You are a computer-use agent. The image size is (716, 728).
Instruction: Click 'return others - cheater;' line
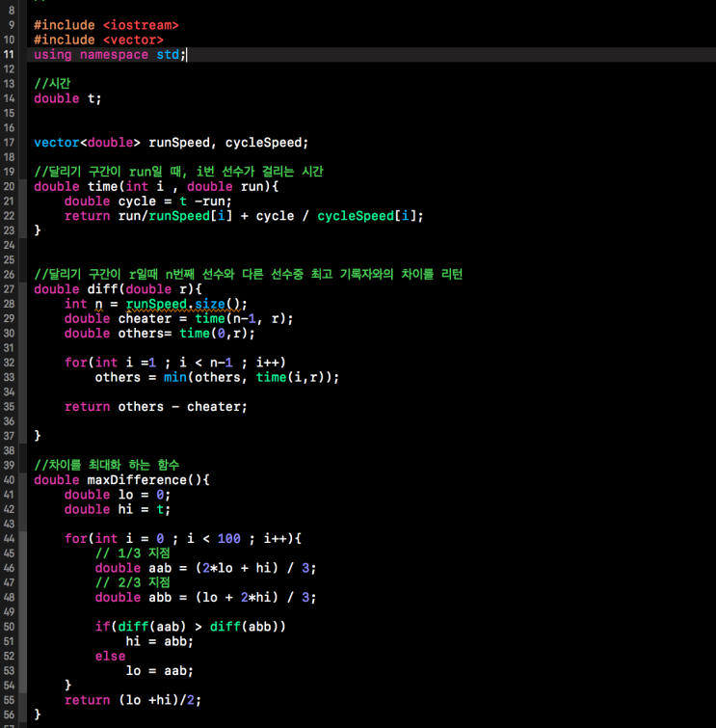[x=156, y=407]
